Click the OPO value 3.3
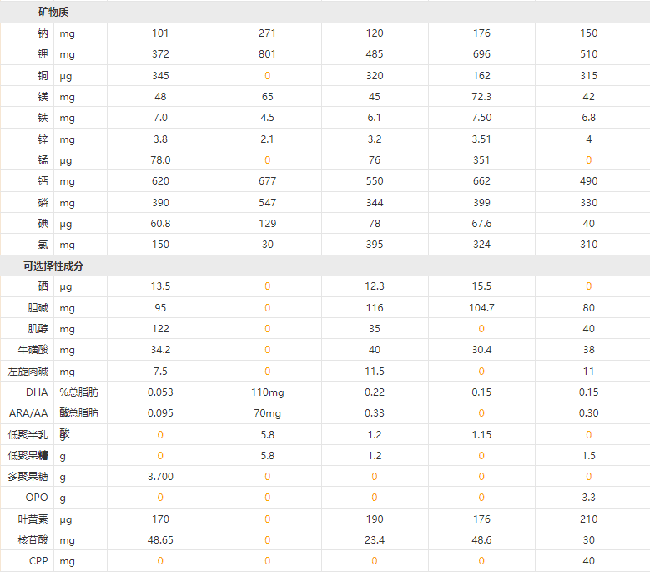650x572 pixels. point(588,497)
